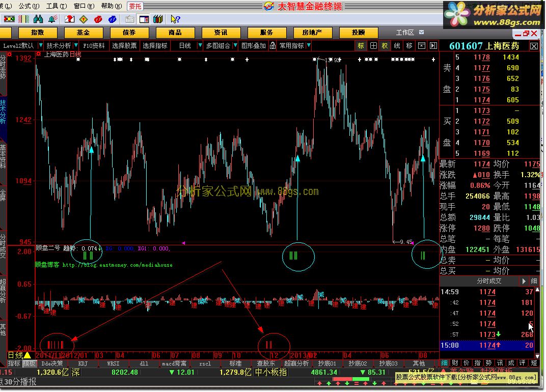The image size is (546, 392).
Task: Click the 债券 yellow button
Action: 129,33
